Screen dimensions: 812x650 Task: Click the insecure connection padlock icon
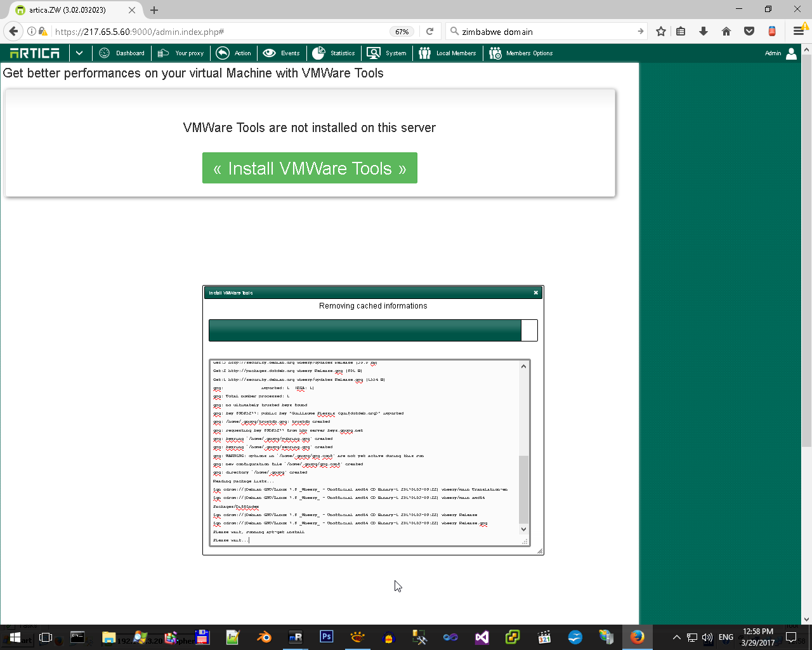click(x=43, y=31)
